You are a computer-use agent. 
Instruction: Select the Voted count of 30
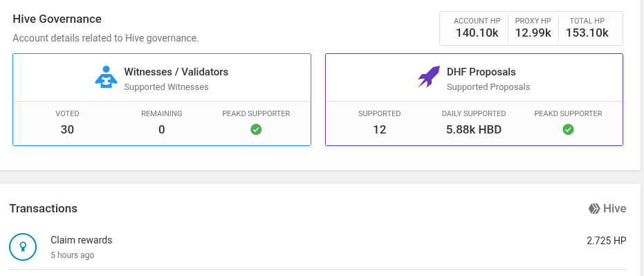coord(67,130)
